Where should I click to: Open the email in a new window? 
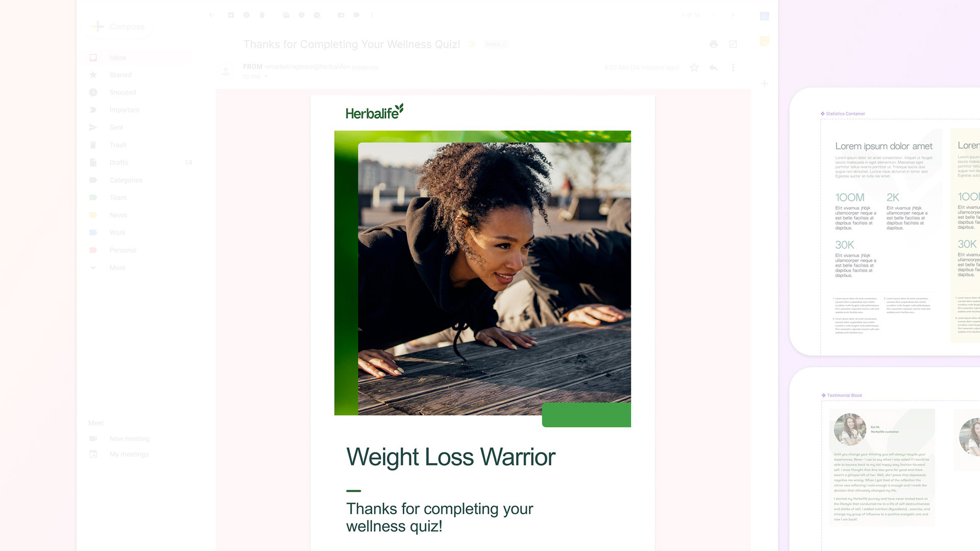[x=733, y=44]
